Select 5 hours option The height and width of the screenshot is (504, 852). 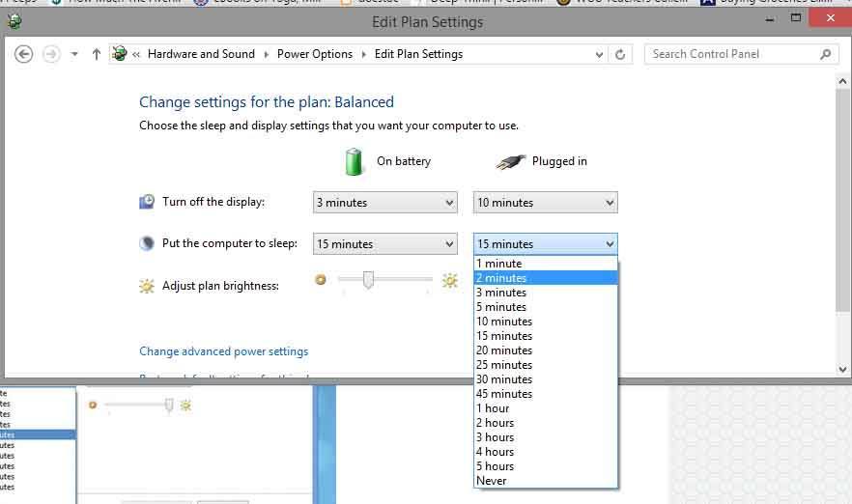click(546, 466)
